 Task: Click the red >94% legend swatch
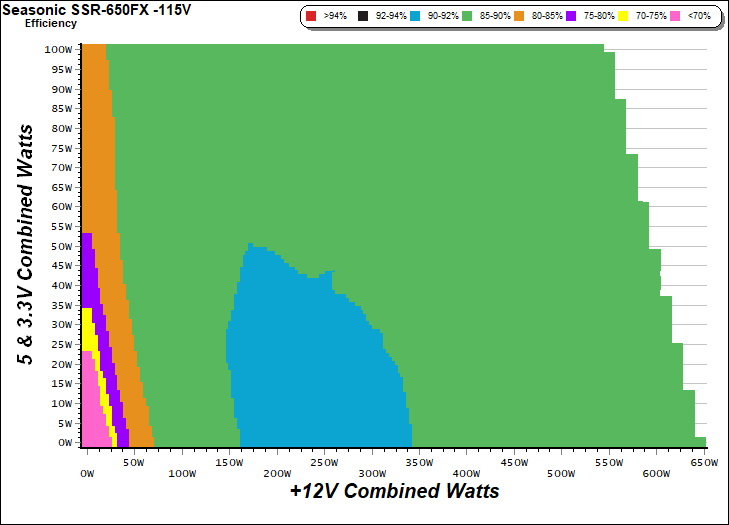coord(311,17)
